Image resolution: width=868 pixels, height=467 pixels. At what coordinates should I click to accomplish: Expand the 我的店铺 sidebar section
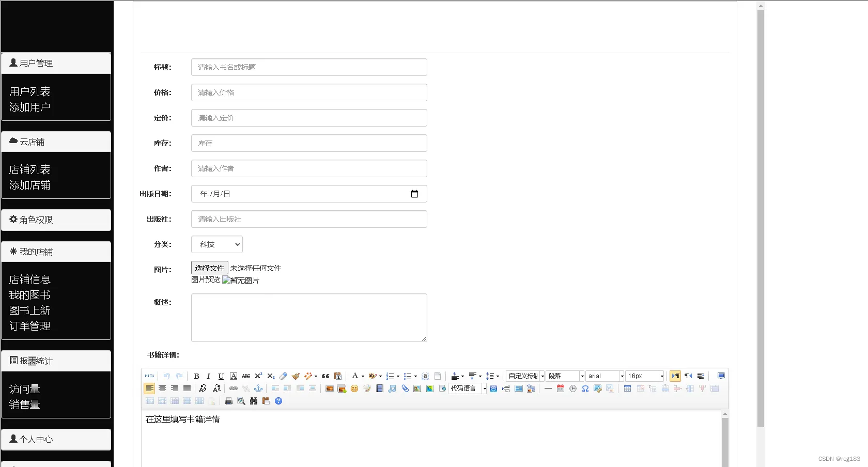[x=56, y=252]
